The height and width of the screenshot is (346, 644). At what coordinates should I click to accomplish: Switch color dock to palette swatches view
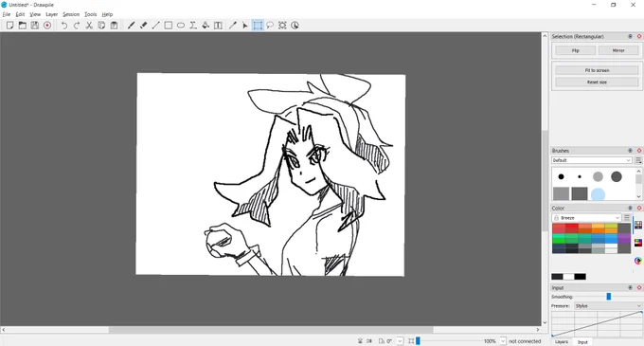637,225
